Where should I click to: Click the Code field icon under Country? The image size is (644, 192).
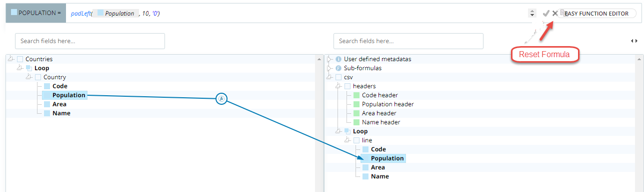click(47, 86)
